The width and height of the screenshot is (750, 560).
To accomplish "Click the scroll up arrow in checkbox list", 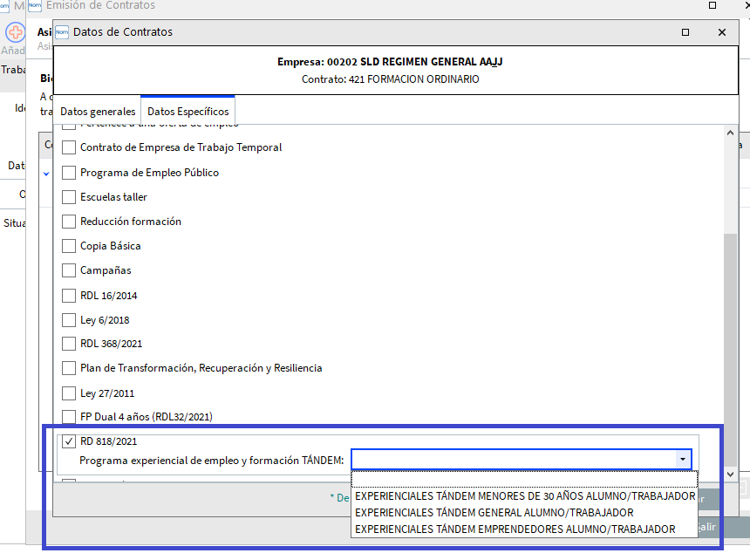I will tap(731, 133).
